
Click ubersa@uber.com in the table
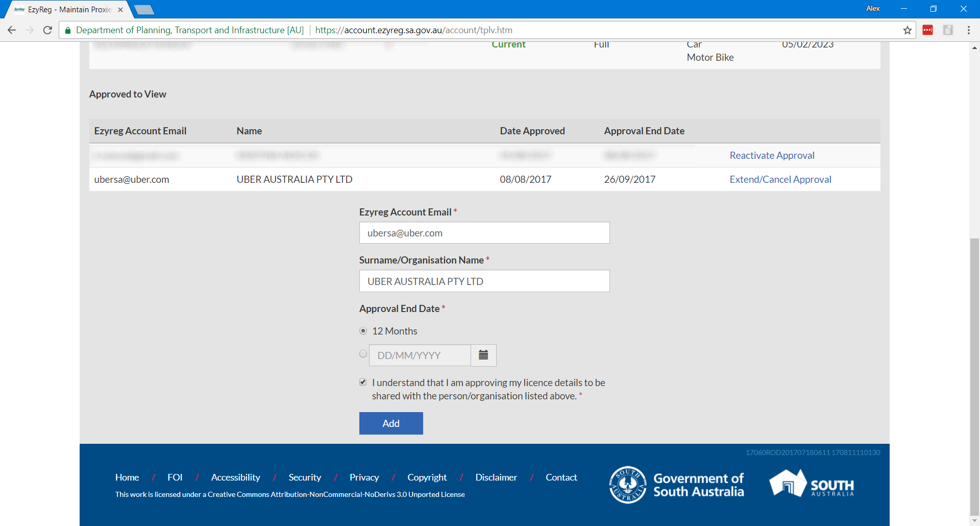point(132,179)
